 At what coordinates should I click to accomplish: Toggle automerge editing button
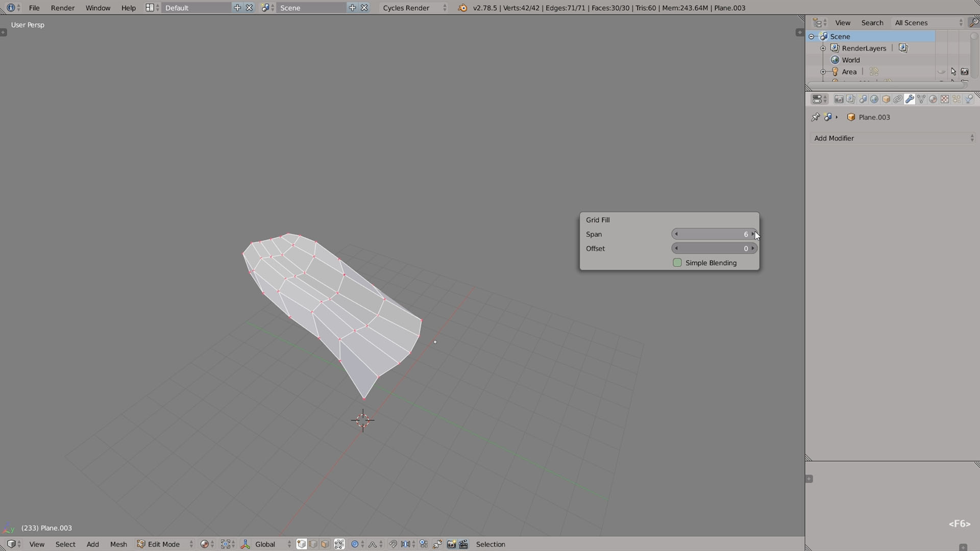437,544
